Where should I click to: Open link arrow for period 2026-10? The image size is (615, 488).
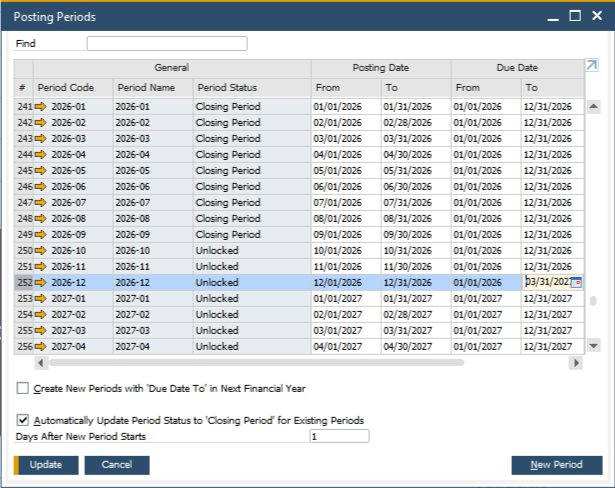[x=40, y=251]
